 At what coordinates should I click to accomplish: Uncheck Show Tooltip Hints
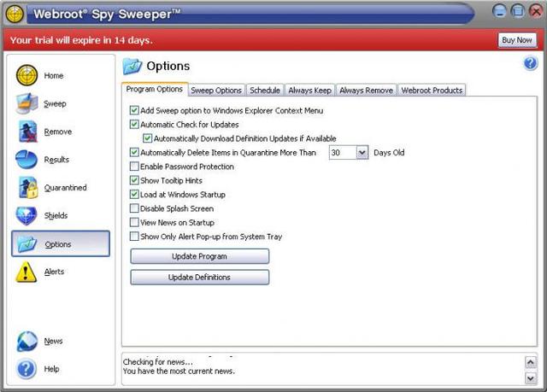click(x=134, y=180)
